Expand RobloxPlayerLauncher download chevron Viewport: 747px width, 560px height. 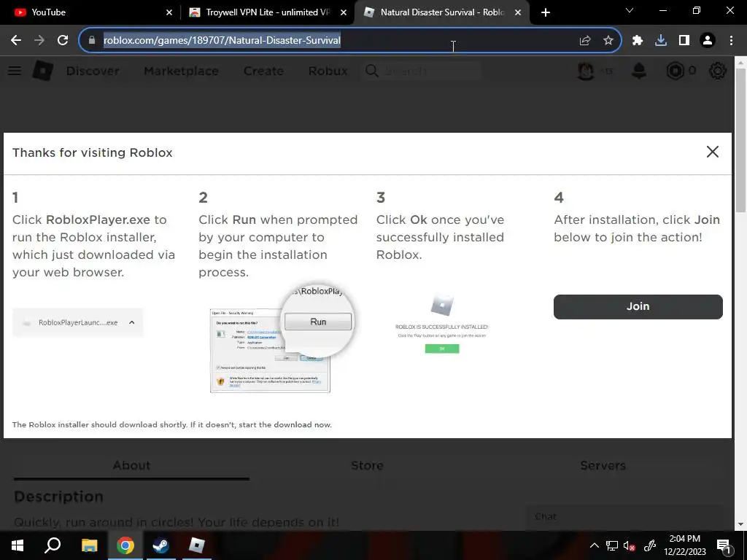coord(131,322)
